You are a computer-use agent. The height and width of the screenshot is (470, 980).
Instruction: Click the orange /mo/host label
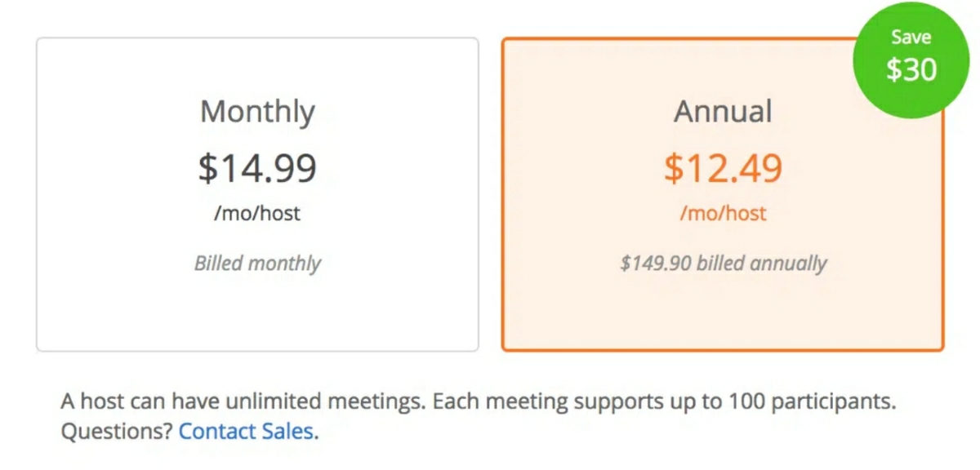coord(723,214)
